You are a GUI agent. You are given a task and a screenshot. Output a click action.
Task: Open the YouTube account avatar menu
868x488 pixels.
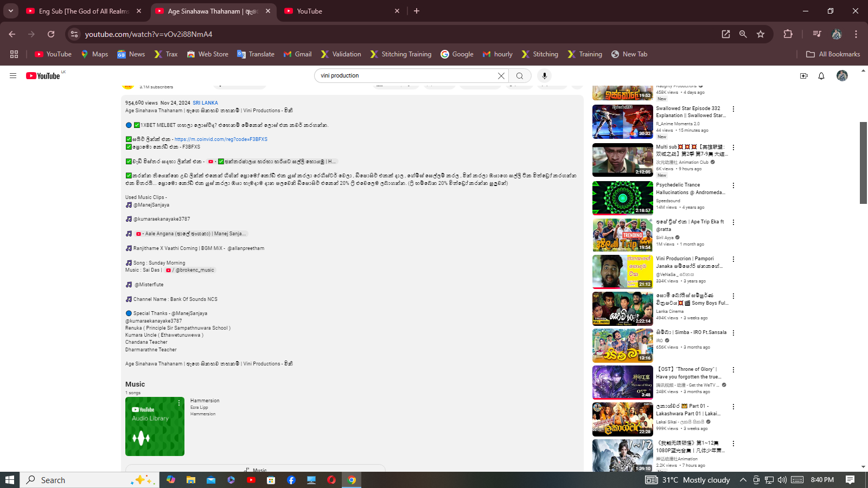tap(842, 76)
